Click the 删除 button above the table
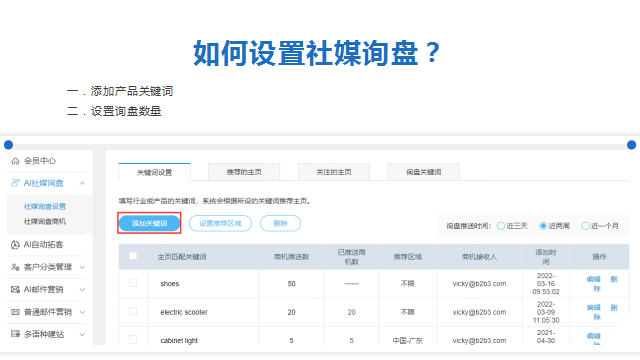Image resolution: width=640 pixels, height=360 pixels. point(280,223)
